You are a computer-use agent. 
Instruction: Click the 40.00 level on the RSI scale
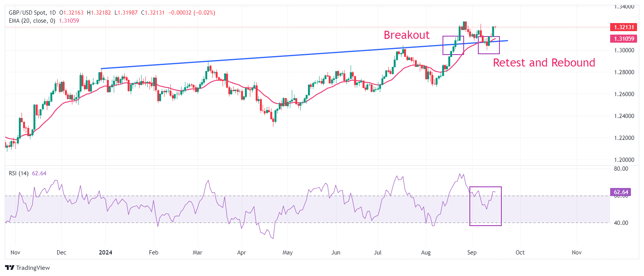coord(621,223)
